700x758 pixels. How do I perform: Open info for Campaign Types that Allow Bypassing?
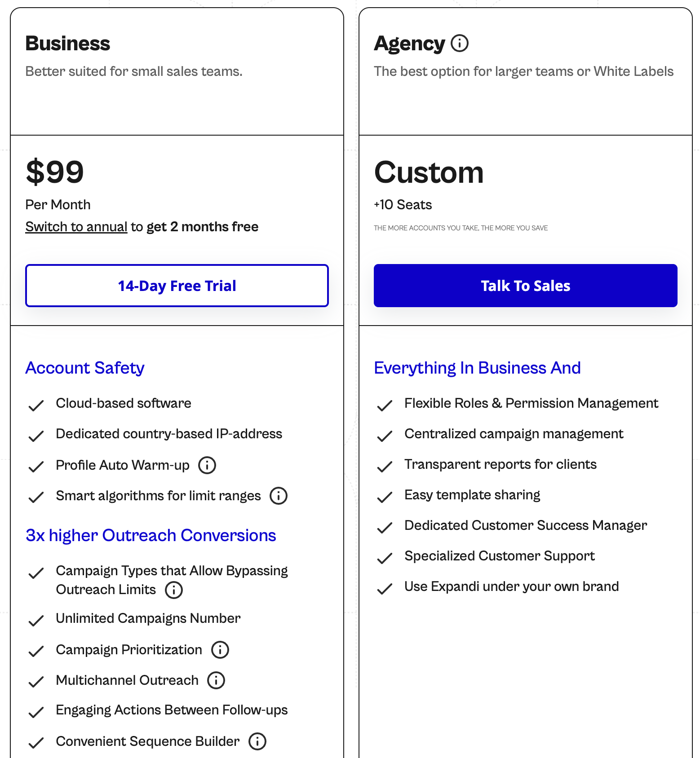coord(173,590)
